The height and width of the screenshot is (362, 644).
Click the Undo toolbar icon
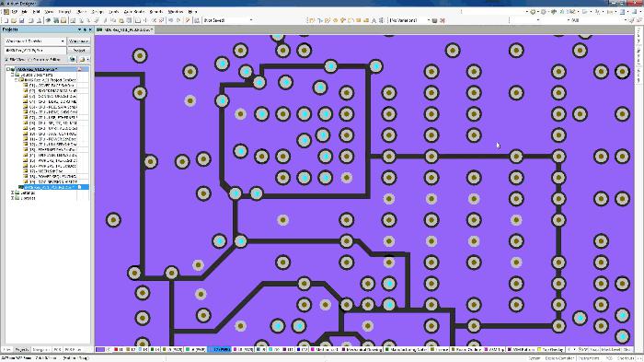pyautogui.click(x=170, y=20)
